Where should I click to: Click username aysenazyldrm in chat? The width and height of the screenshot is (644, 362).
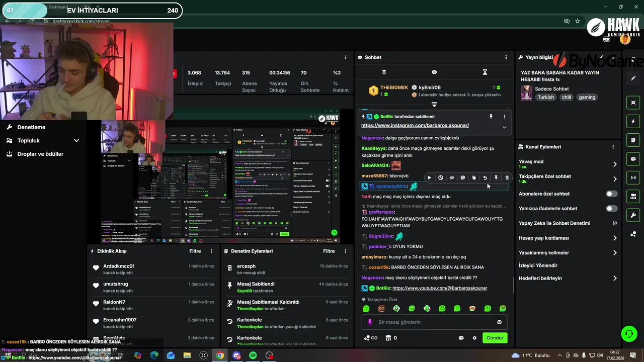coord(391,187)
